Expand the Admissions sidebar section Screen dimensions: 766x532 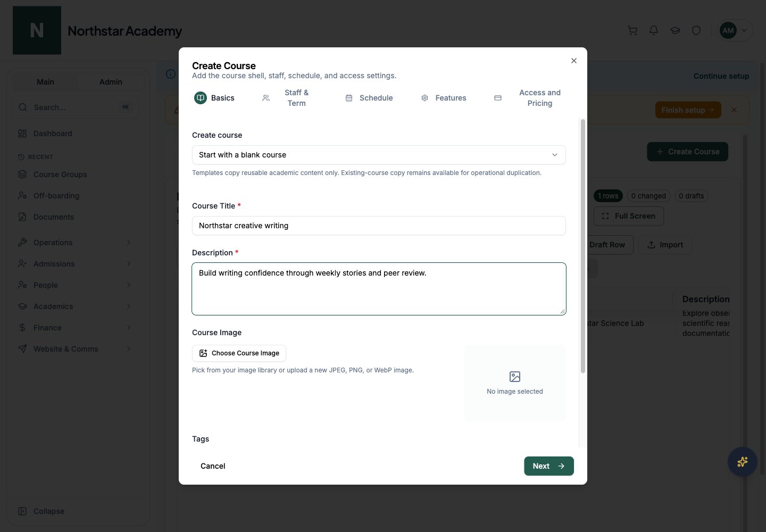(x=75, y=264)
